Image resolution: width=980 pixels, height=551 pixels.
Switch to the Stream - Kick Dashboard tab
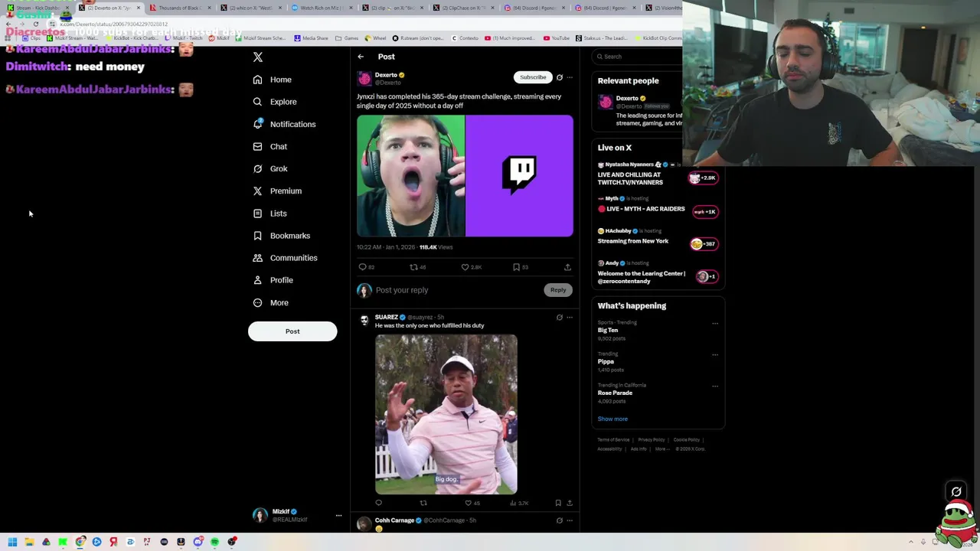click(x=37, y=8)
